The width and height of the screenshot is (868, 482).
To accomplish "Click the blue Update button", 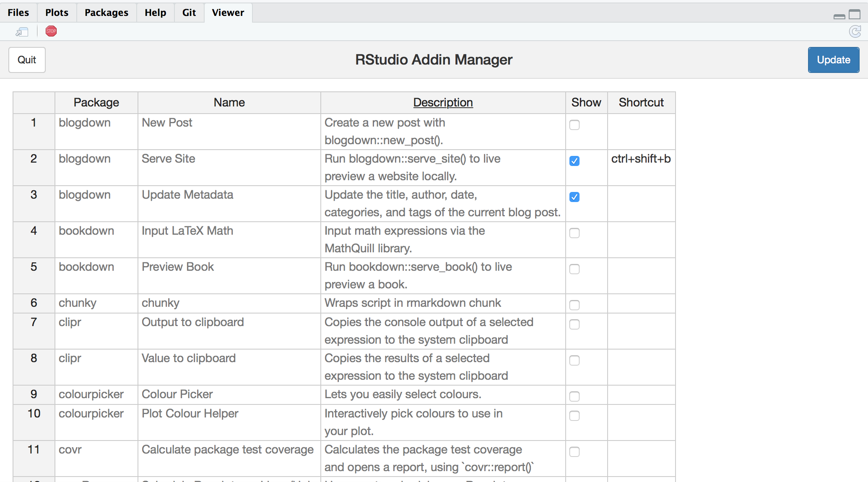I will click(x=833, y=60).
